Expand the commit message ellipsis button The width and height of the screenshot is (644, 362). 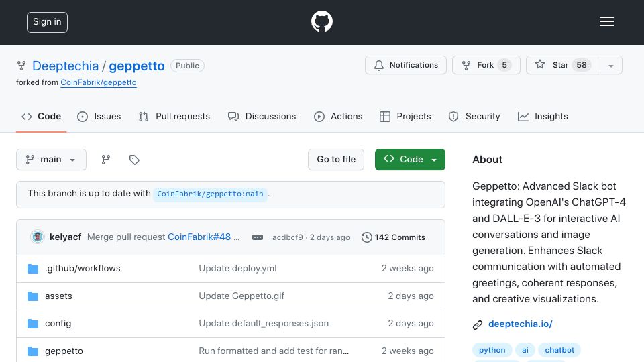pos(258,237)
